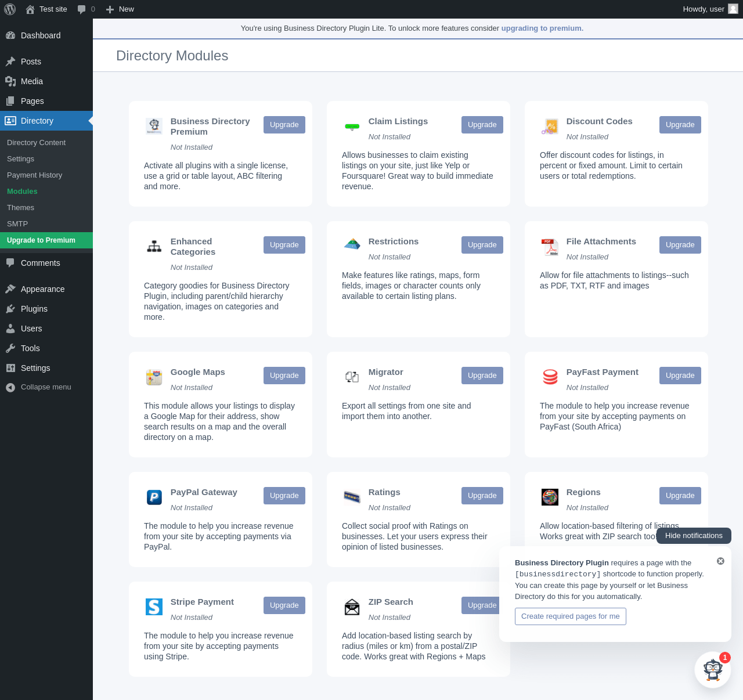
Task: Open Posts in the sidebar
Action: point(46,62)
